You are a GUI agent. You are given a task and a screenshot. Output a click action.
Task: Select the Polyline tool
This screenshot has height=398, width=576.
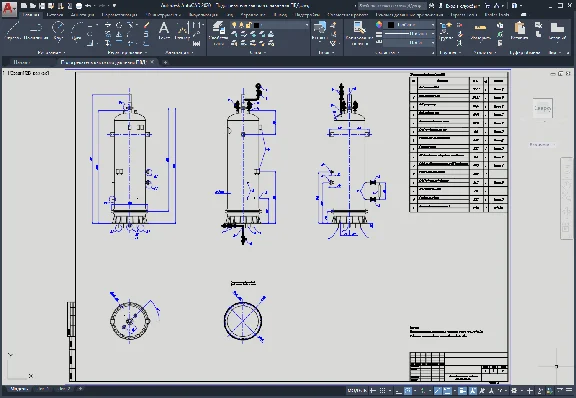[x=36, y=31]
